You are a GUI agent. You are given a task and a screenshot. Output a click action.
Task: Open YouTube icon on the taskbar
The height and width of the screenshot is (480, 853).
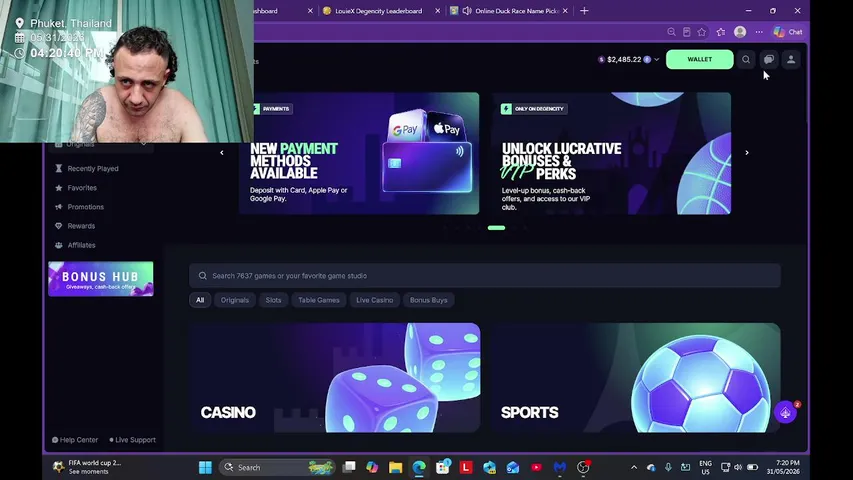pos(536,467)
